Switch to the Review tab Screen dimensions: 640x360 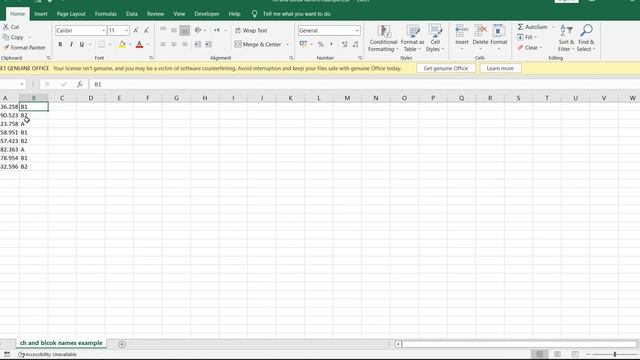(x=156, y=14)
